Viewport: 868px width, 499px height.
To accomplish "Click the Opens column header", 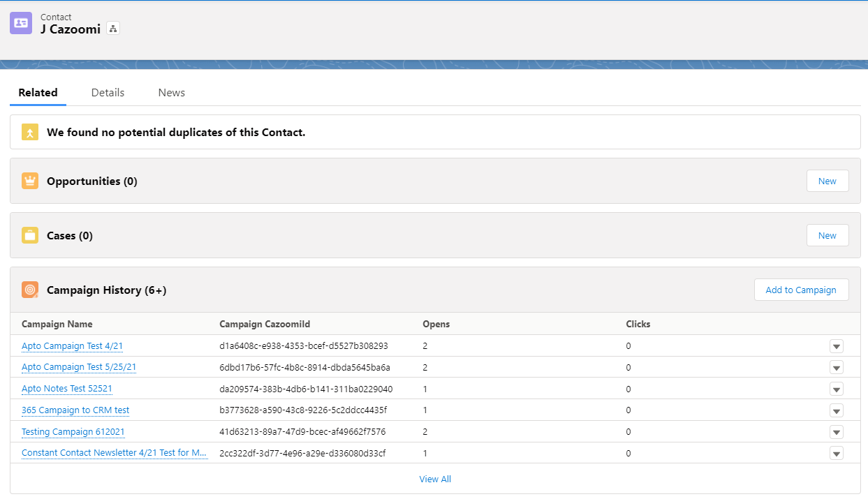I will pyautogui.click(x=436, y=324).
